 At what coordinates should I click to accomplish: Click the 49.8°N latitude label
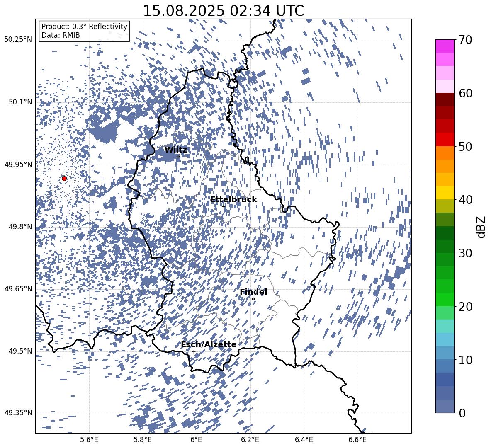(20, 226)
